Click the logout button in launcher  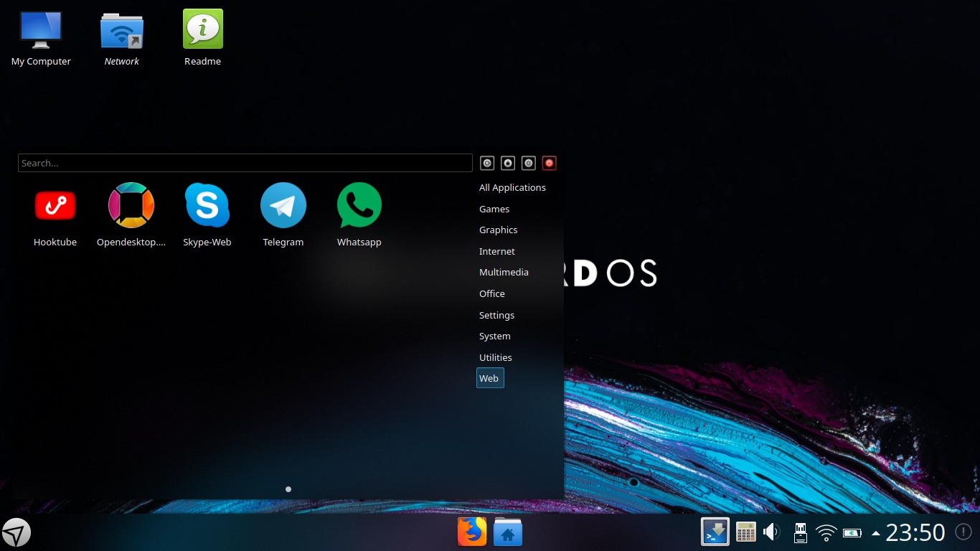click(488, 164)
